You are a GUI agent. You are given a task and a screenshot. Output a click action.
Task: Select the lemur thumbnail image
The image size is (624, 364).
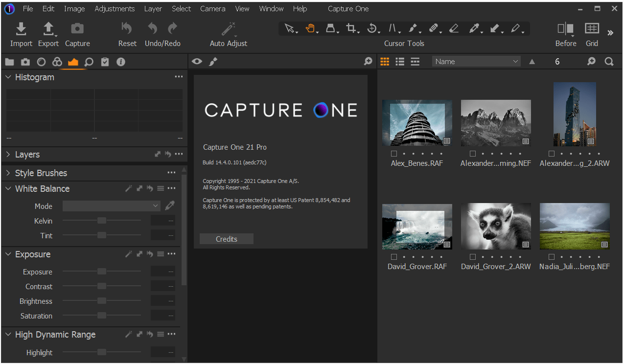tap(496, 227)
